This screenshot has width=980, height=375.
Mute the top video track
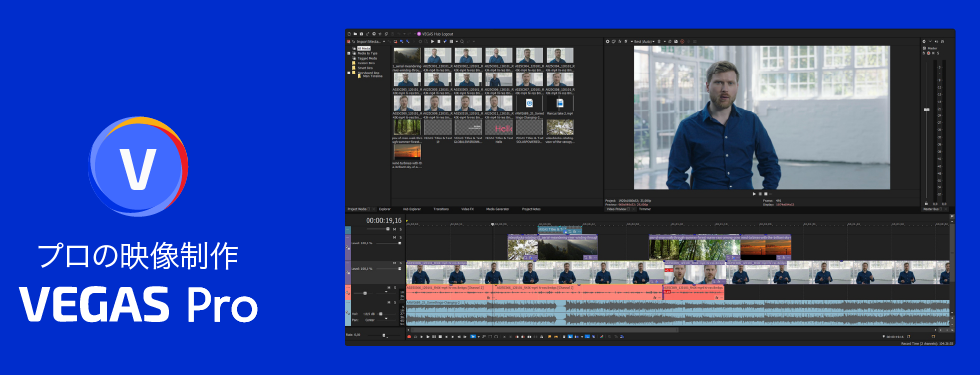394,229
